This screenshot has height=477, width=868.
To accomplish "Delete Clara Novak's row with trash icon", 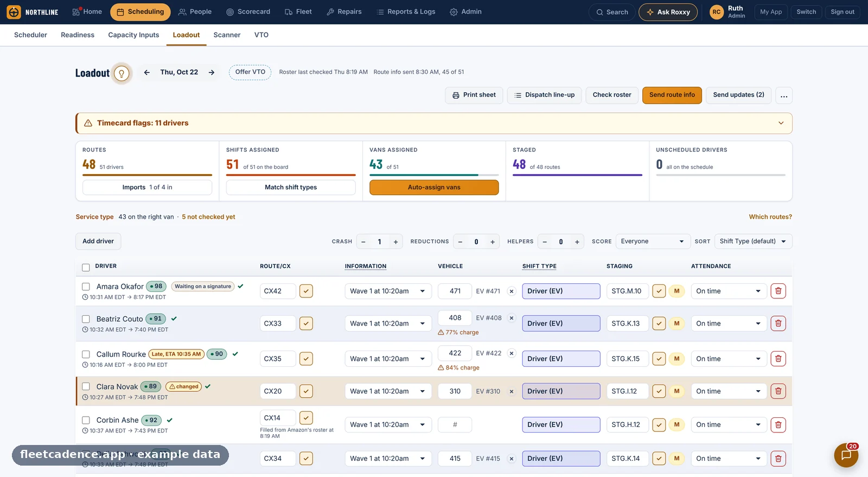I will [778, 391].
